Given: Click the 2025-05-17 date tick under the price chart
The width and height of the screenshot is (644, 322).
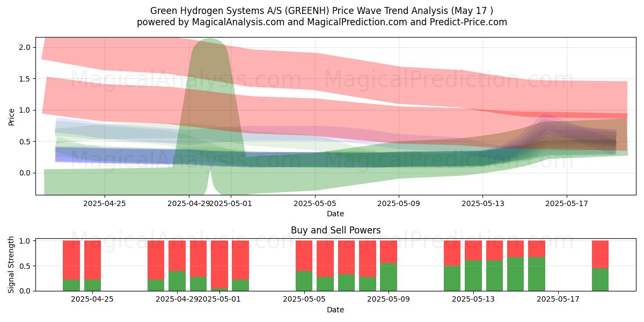Looking at the screenshot, I should (x=567, y=203).
